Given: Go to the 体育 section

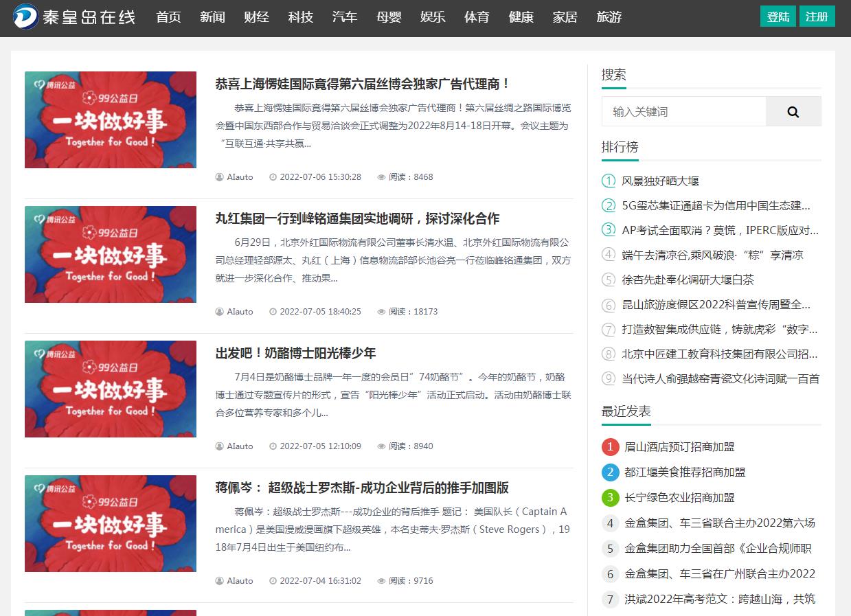Looking at the screenshot, I should tap(477, 17).
